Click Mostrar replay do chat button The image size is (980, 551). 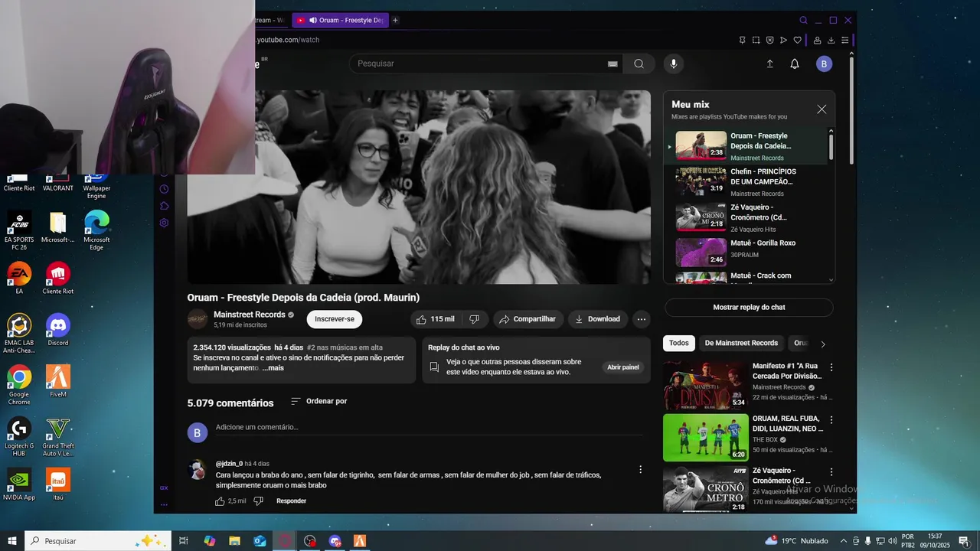(x=749, y=308)
